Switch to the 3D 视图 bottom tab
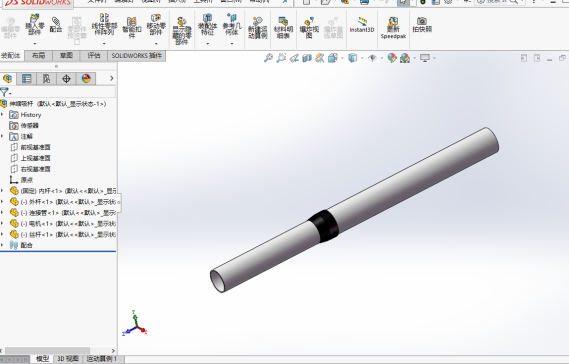Image resolution: width=569 pixels, height=364 pixels. [x=67, y=359]
